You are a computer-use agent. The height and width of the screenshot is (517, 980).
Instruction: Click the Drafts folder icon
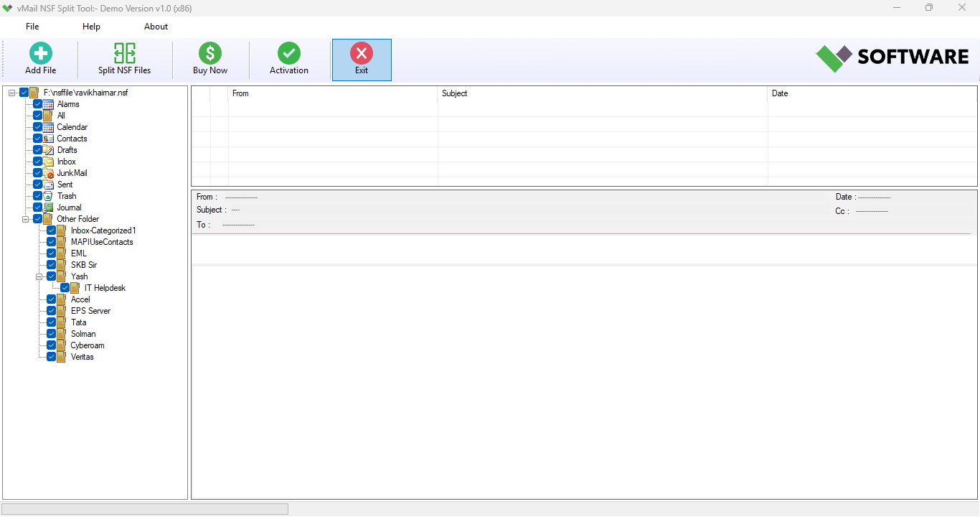(49, 150)
